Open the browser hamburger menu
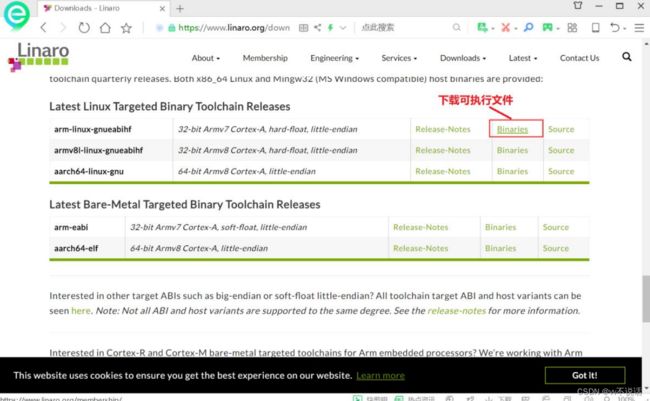Image resolution: width=650 pixels, height=401 pixels. 639,28
